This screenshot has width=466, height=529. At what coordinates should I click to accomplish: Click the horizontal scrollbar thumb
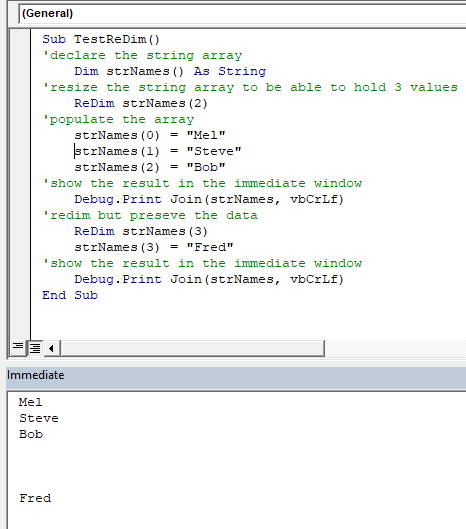pyautogui.click(x=192, y=348)
